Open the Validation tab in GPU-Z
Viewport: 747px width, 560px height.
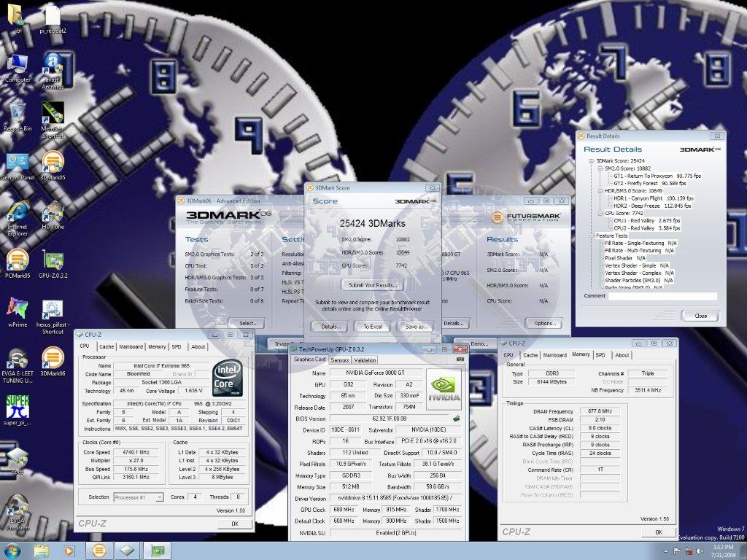(365, 360)
